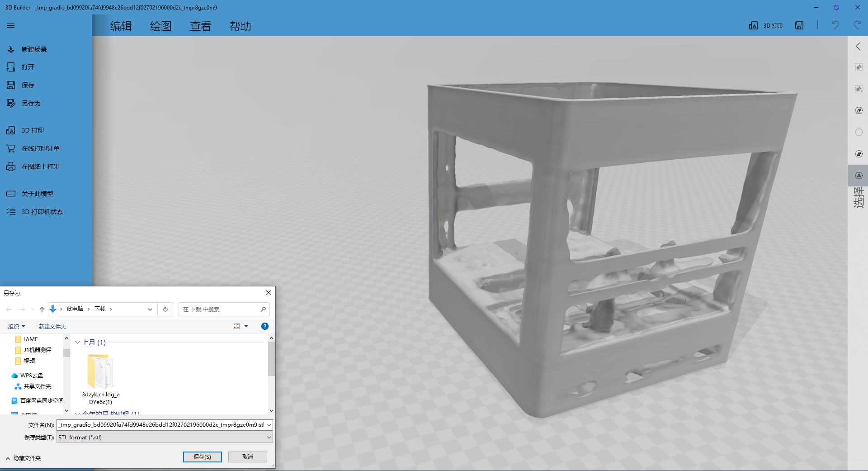Viewport: 868px width, 471px height.
Task: Go up one folder level
Action: (42, 309)
